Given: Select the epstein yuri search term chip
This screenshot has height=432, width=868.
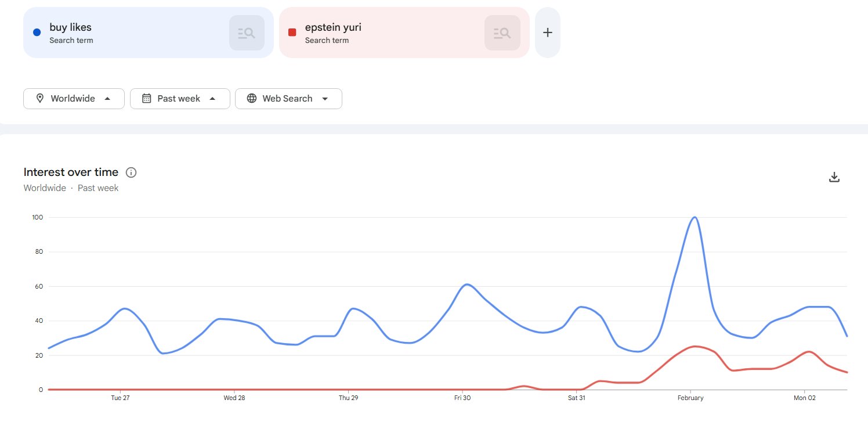Looking at the screenshot, I should [x=404, y=33].
